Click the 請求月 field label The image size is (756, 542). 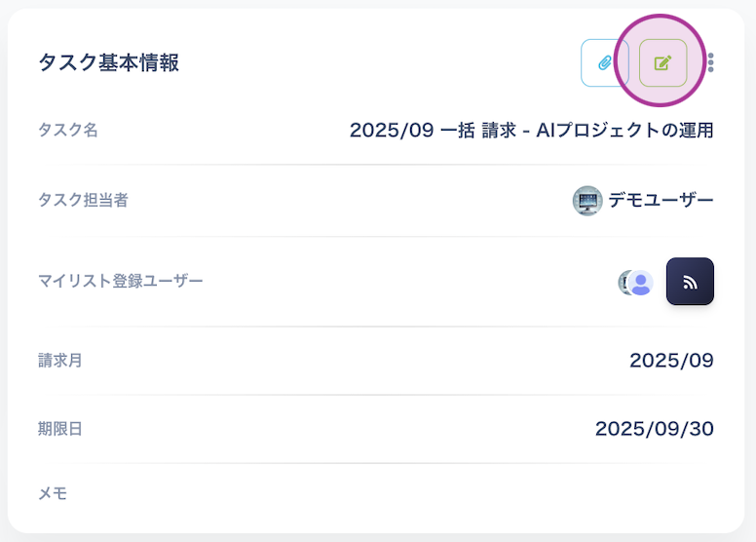click(59, 361)
